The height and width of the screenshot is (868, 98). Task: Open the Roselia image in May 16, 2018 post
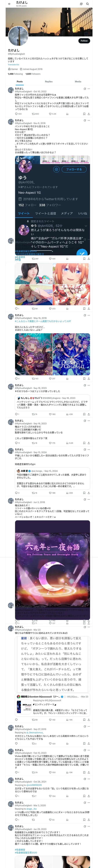(71, 354)
